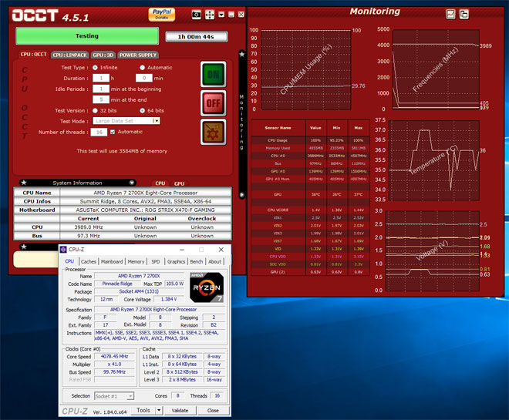This screenshot has width=509, height=420.
Task: Click the Duration hours input field
Action: point(101,78)
